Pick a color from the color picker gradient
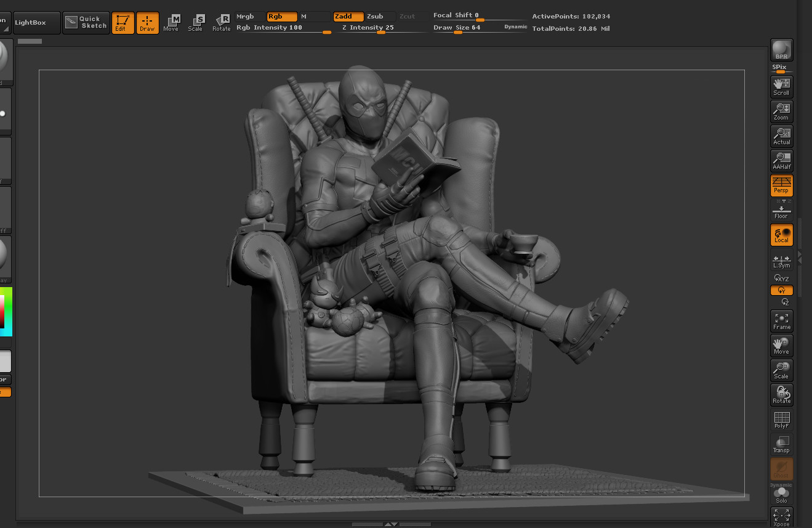Viewport: 812px width, 528px height. tap(7, 311)
